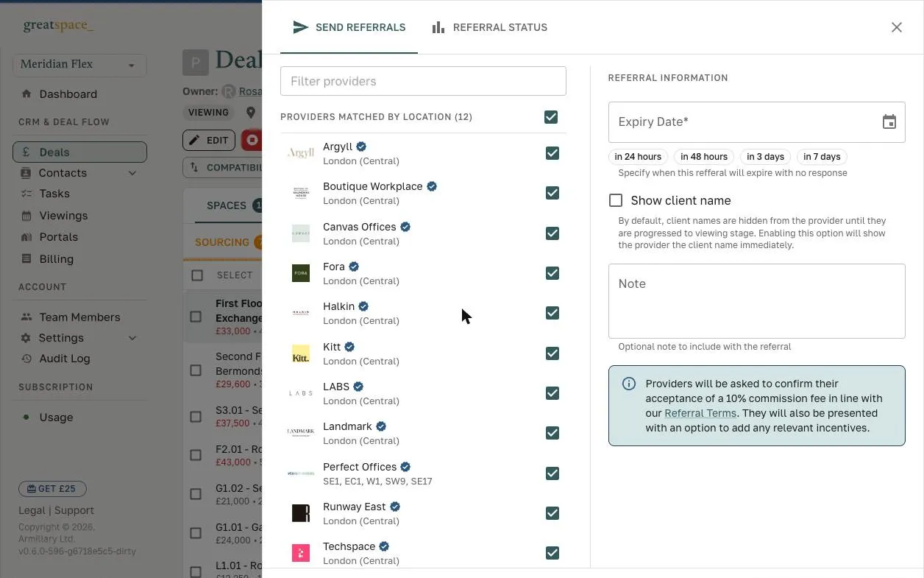Expand the Contacts submenu chevron
This screenshot has height=578, width=924.
[132, 173]
